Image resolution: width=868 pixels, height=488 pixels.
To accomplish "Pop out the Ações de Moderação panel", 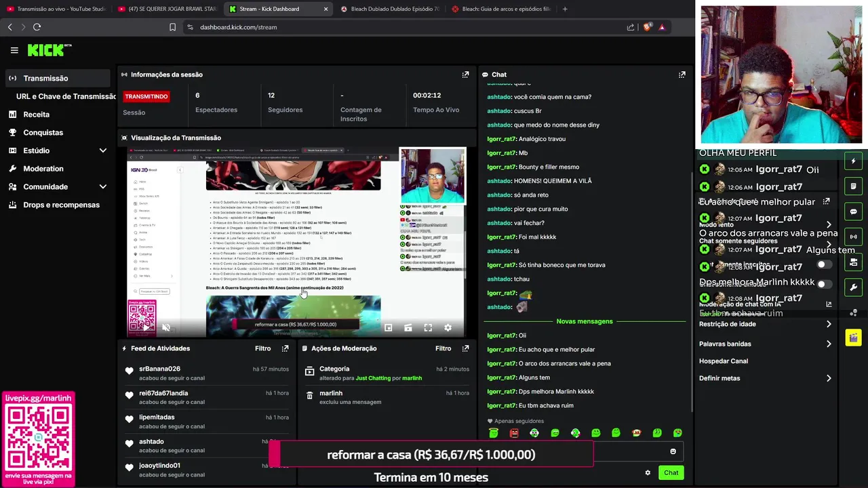I will click(465, 348).
